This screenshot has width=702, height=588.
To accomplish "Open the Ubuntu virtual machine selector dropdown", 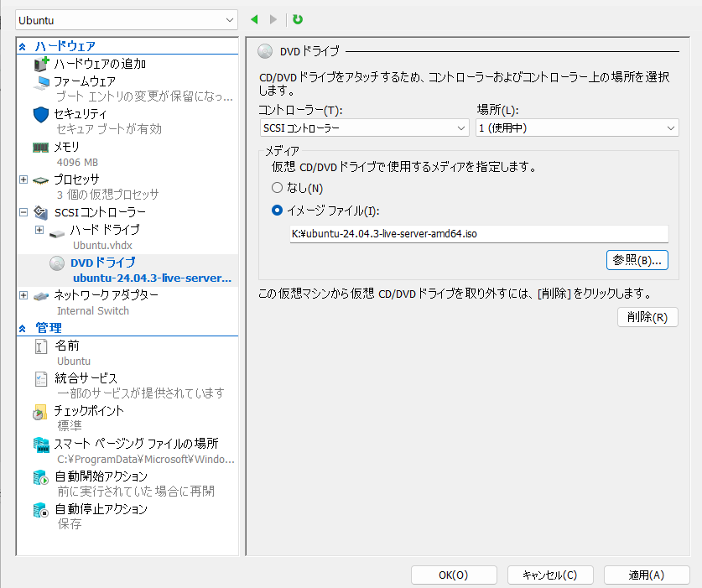I will 127,19.
